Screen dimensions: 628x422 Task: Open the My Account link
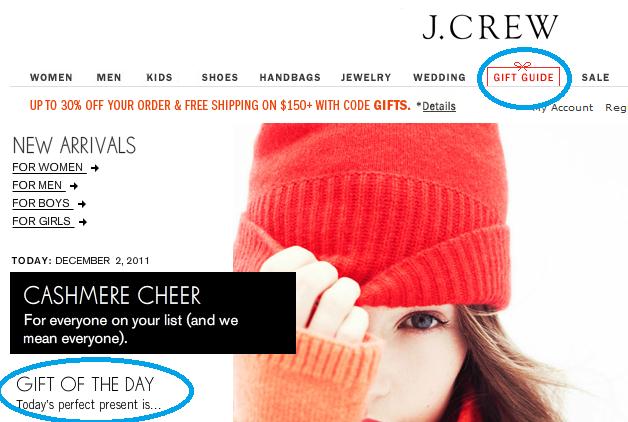563,107
